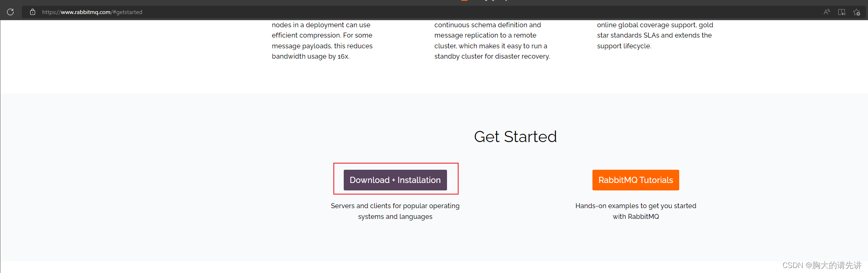This screenshot has height=273, width=868.
Task: Add this page to favorites with the star icon
Action: (856, 12)
